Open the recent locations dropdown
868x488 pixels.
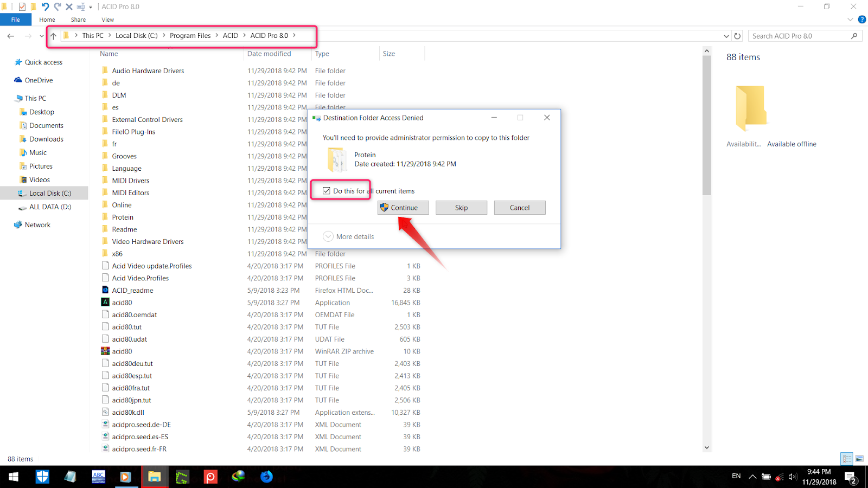click(x=41, y=36)
